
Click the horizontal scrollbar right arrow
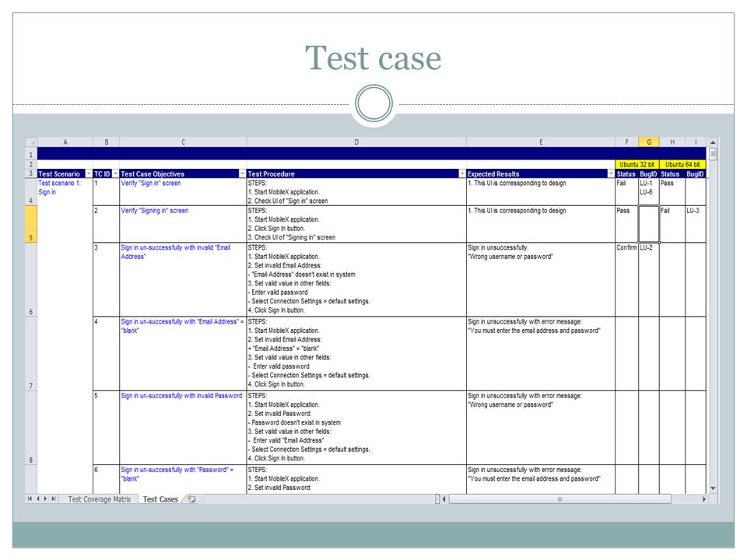[704, 499]
